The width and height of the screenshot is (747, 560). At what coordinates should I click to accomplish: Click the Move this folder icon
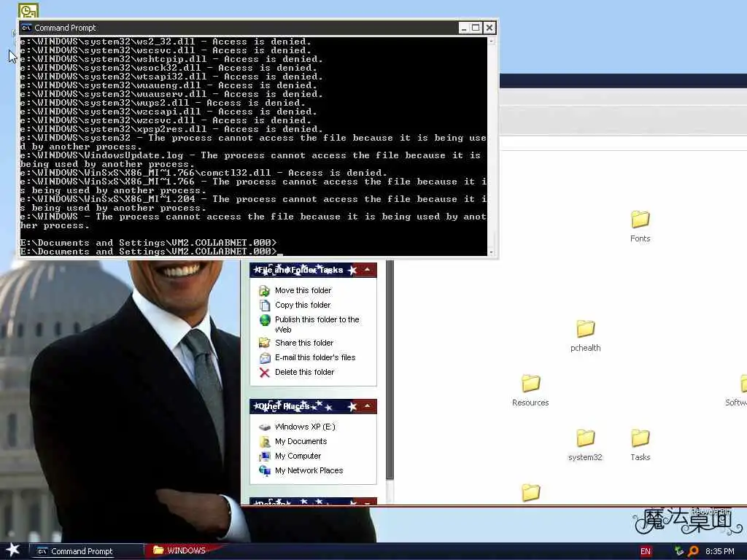tap(264, 290)
